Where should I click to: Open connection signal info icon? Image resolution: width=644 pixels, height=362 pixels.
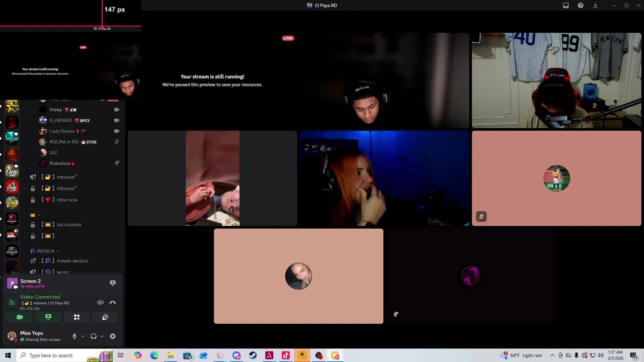[12, 303]
